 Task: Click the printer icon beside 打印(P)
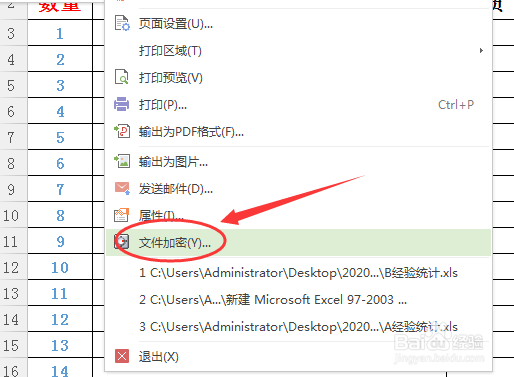point(121,104)
